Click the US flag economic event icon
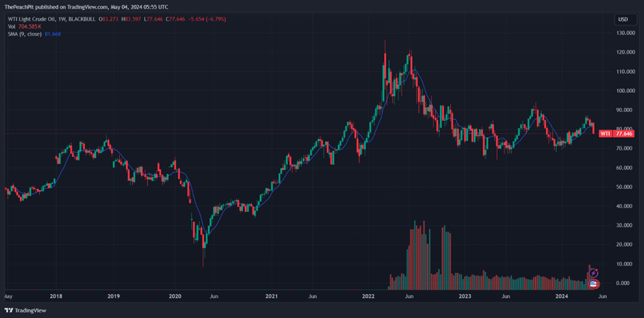The image size is (644, 318). [x=594, y=284]
